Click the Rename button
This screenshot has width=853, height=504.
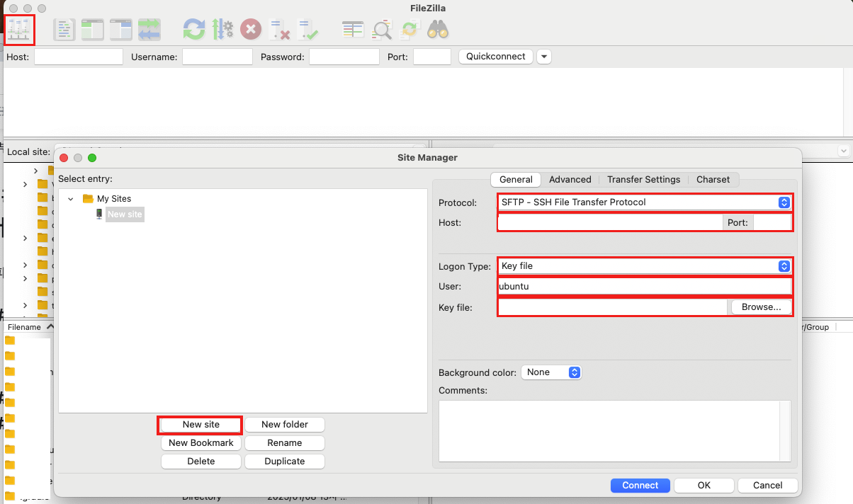point(285,443)
